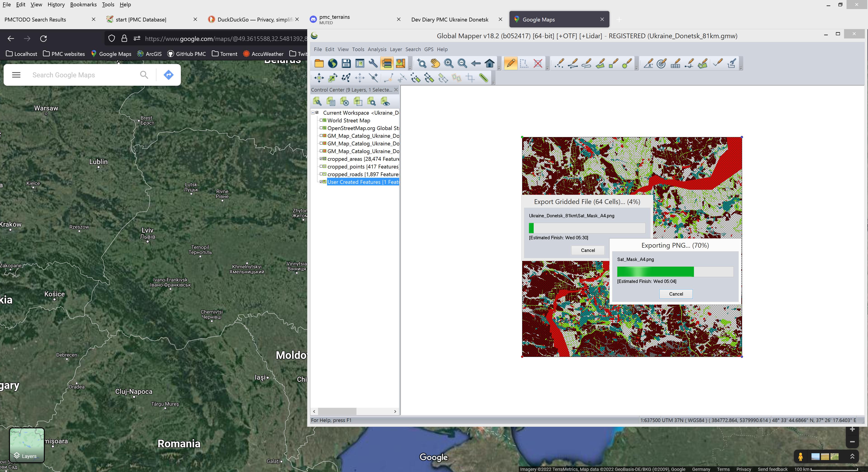Click the globe Download Online Imagery icon
The width and height of the screenshot is (868, 472).
(333, 63)
